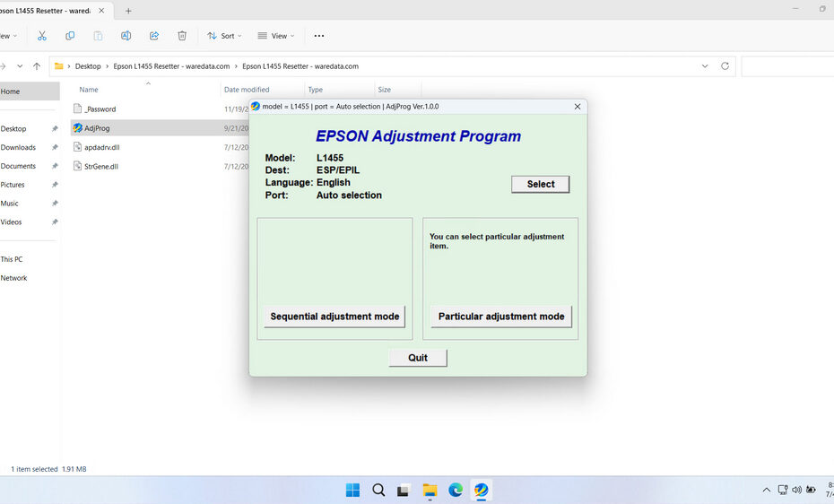
Task: Select the _Password file
Action: click(x=100, y=109)
